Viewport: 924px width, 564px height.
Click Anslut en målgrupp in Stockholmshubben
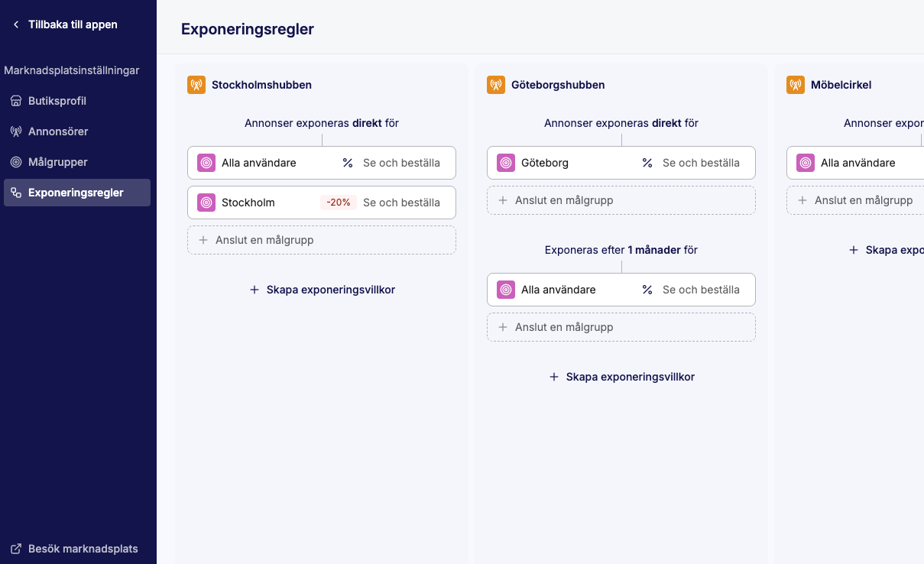(x=322, y=240)
